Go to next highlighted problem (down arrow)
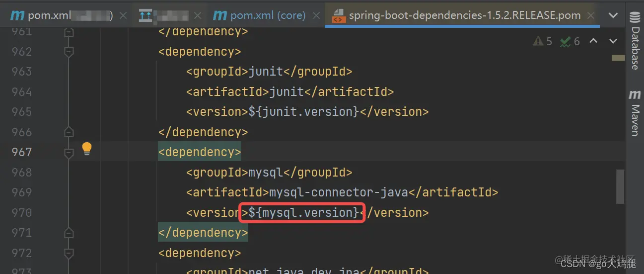Image resolution: width=644 pixels, height=274 pixels. (x=613, y=41)
